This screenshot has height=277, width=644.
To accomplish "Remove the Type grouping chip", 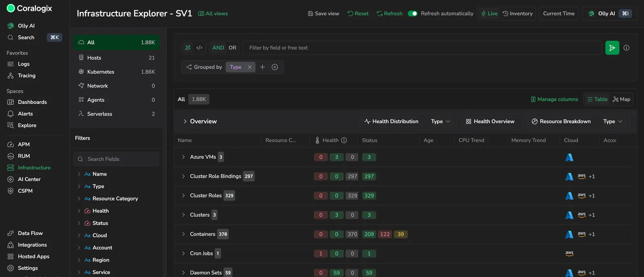I will (250, 67).
